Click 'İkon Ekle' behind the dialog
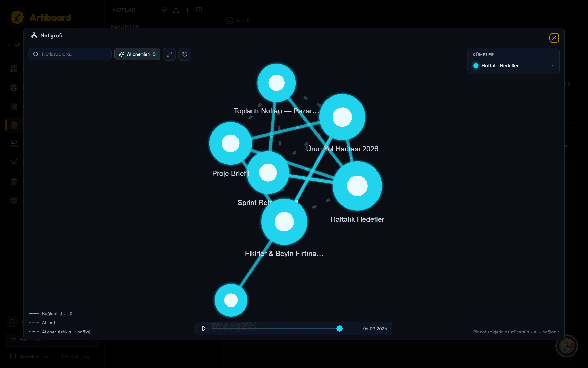The image size is (588, 368). [x=242, y=20]
